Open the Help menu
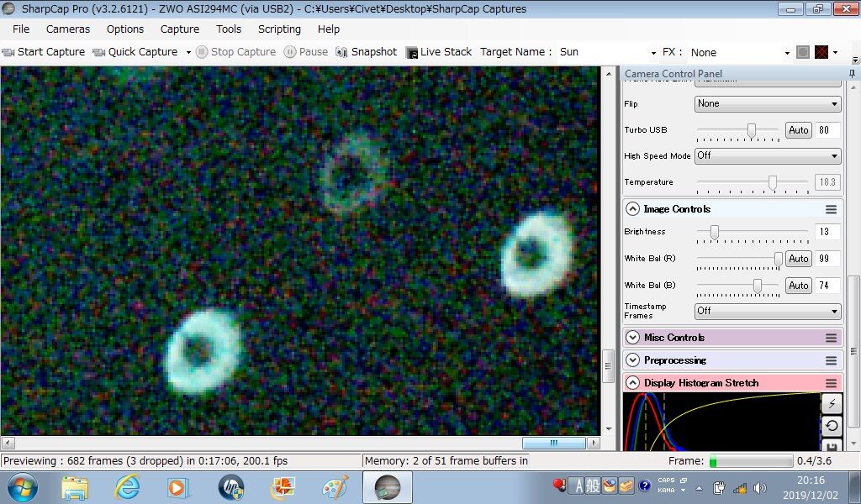This screenshot has width=861, height=504. pyautogui.click(x=329, y=29)
